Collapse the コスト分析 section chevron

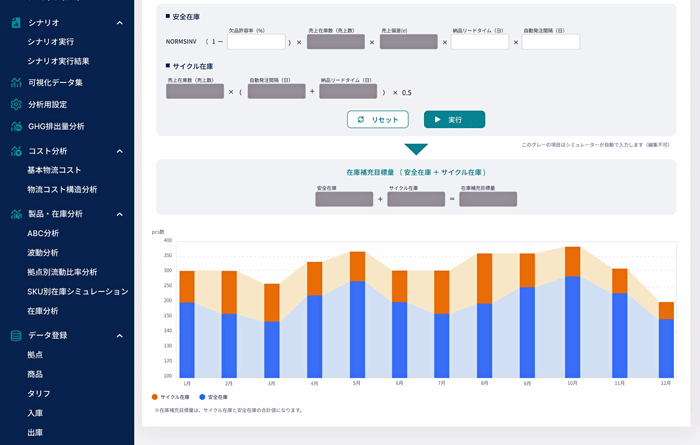point(119,151)
